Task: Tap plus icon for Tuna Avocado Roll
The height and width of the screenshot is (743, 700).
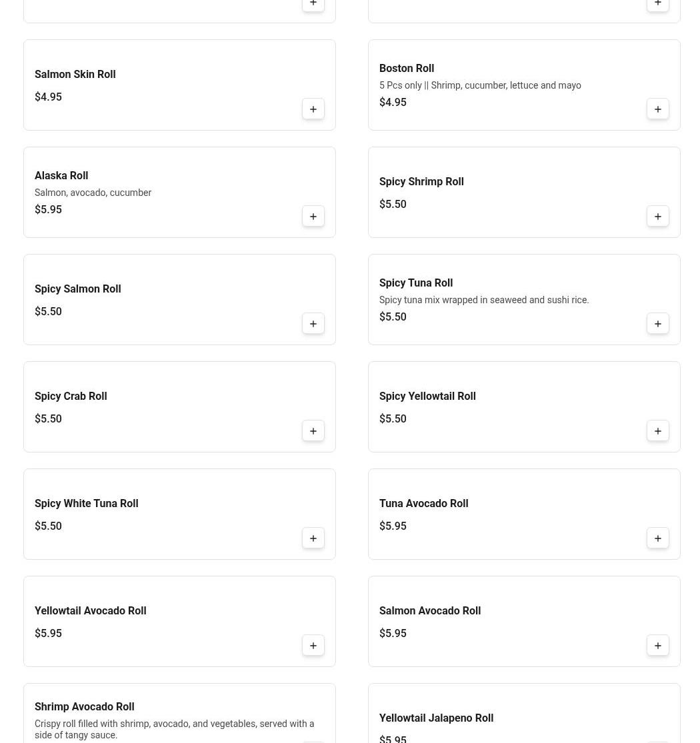Action: [x=658, y=538]
